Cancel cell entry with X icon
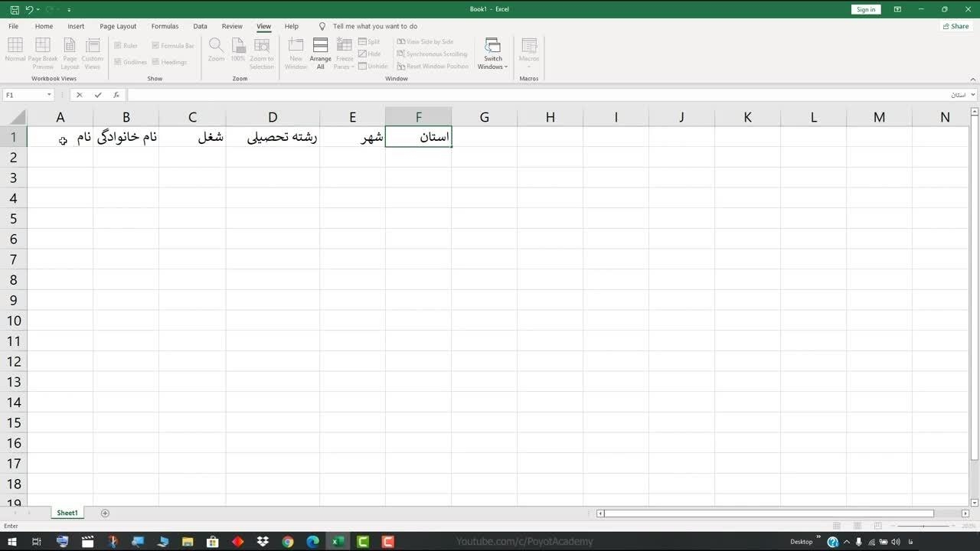Image resolution: width=980 pixels, height=551 pixels. click(79, 95)
